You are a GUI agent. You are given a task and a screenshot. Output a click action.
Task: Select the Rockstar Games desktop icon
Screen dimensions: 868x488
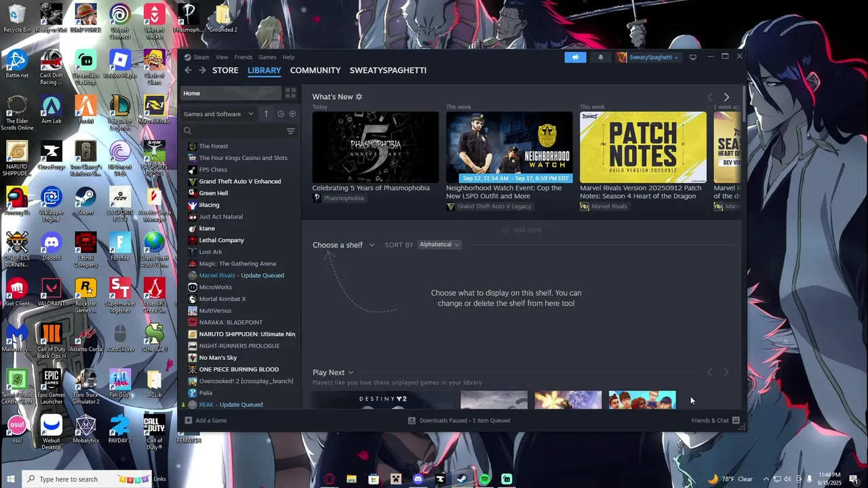(85, 296)
